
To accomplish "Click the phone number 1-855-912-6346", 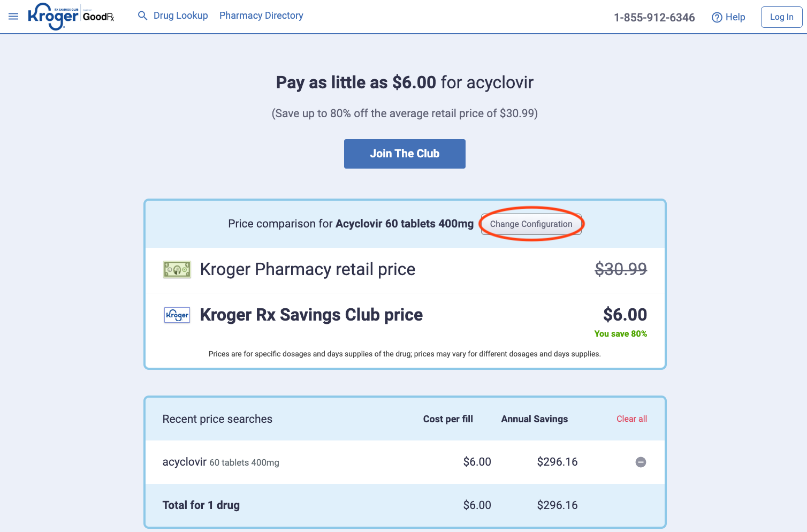I will coord(654,17).
